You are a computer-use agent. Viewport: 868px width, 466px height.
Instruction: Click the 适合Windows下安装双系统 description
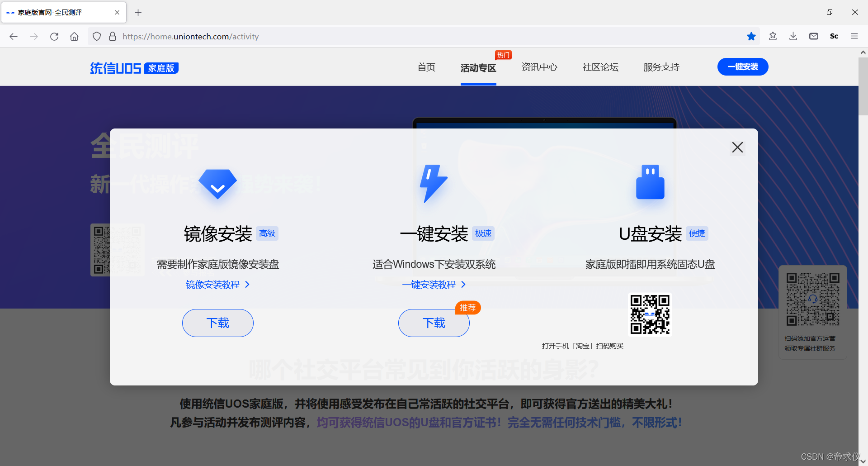(434, 265)
